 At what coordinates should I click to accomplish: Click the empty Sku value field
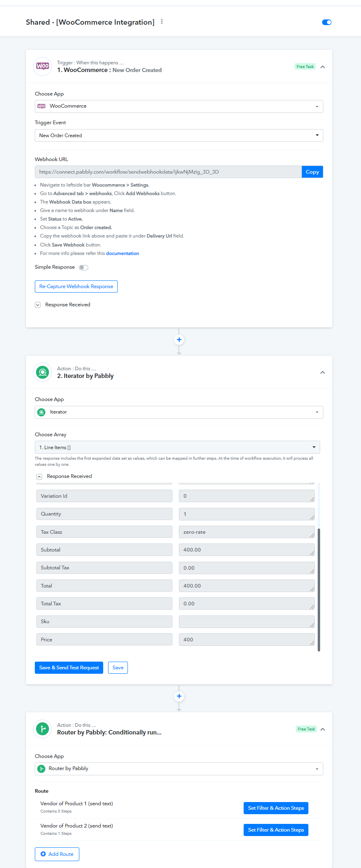pyautogui.click(x=246, y=622)
